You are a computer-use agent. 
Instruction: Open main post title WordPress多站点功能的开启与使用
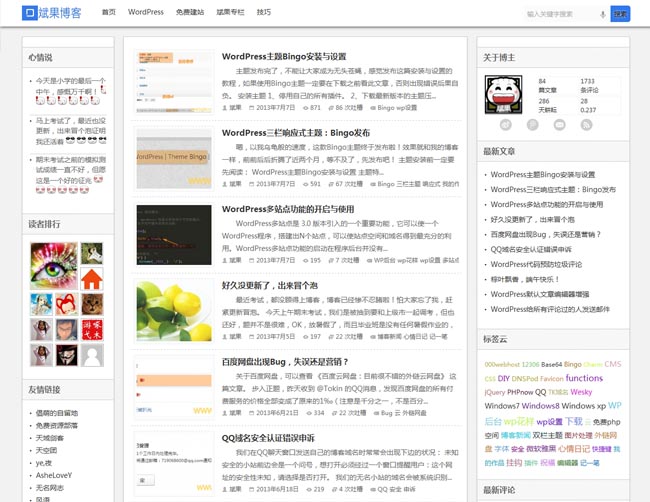(288, 209)
